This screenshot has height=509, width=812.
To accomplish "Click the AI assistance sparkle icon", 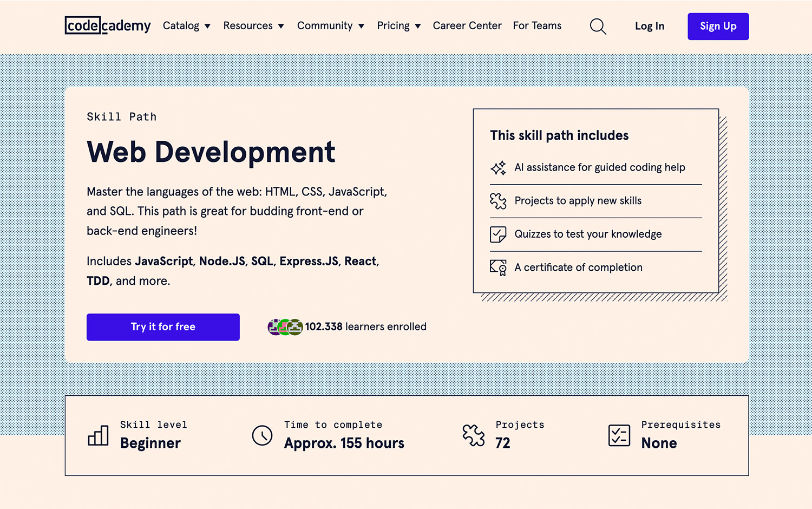I will pos(498,168).
